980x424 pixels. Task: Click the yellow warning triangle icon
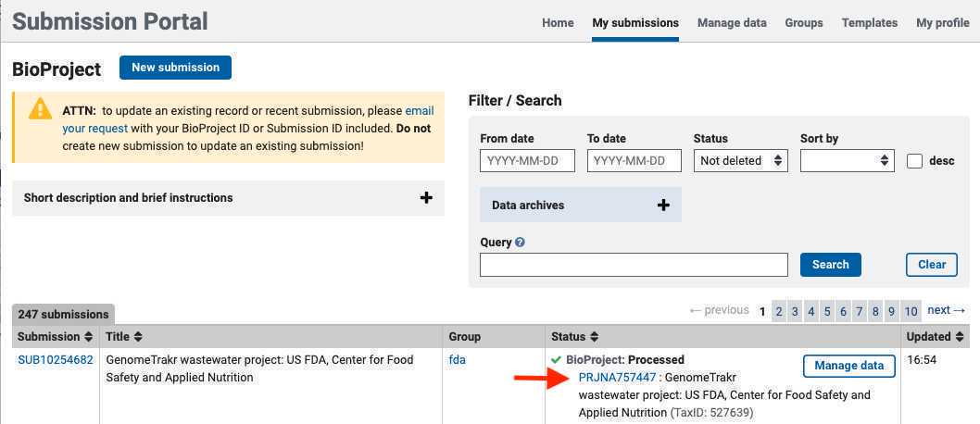point(41,108)
